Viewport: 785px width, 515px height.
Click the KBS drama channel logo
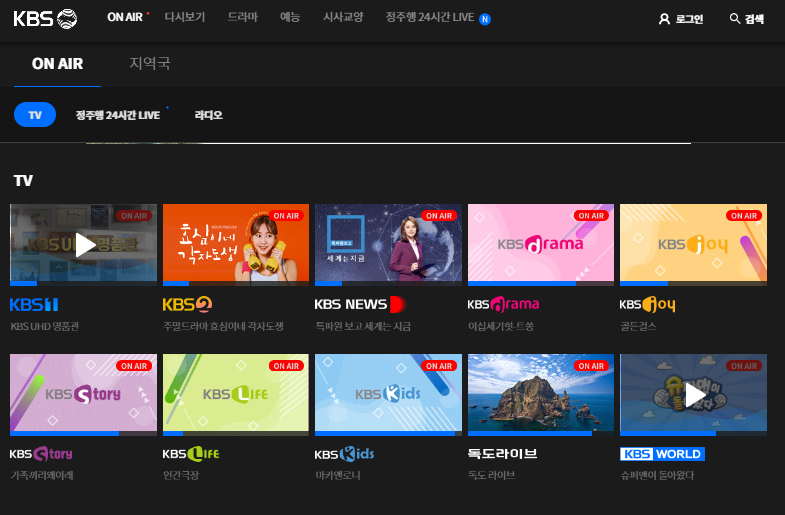[x=503, y=304]
